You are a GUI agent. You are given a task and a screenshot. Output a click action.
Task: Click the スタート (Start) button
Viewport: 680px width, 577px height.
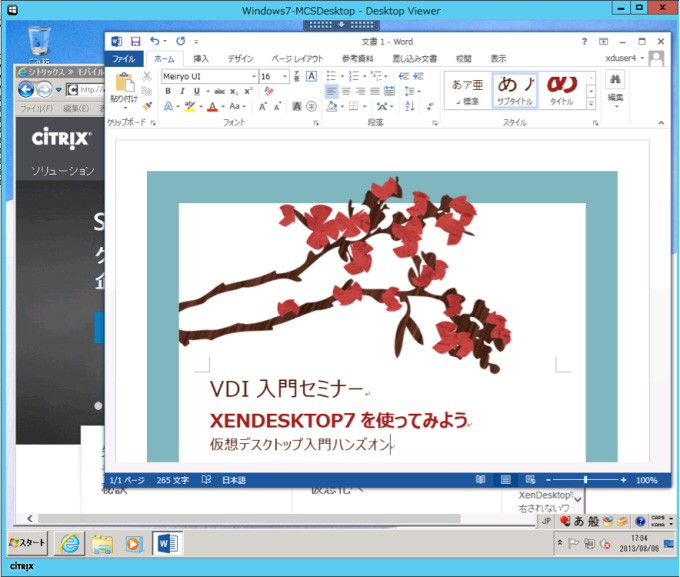click(27, 543)
